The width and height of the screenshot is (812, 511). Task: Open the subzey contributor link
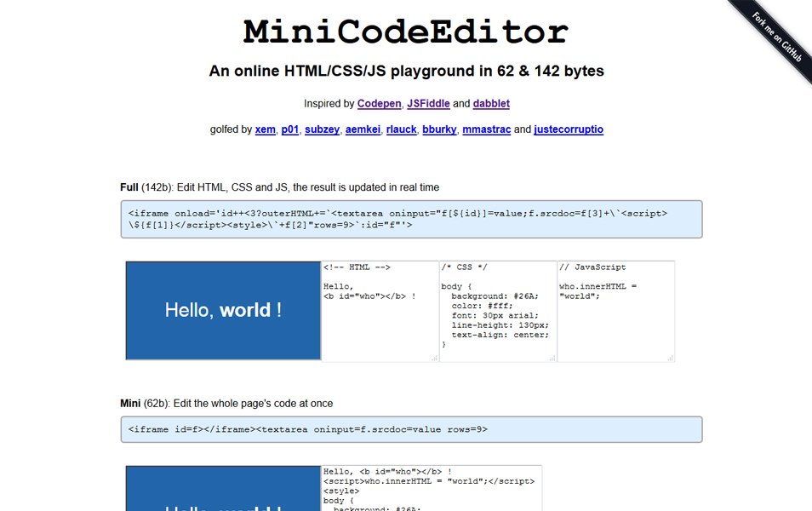point(322,129)
